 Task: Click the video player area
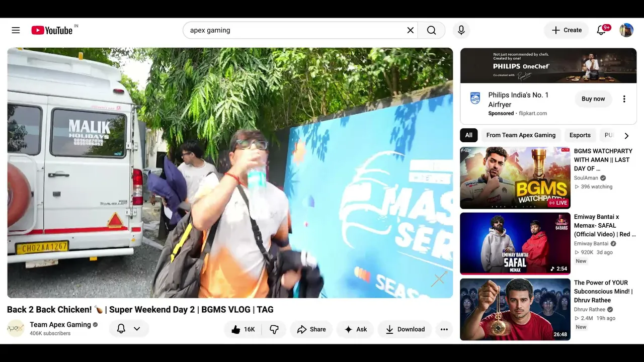click(x=230, y=173)
